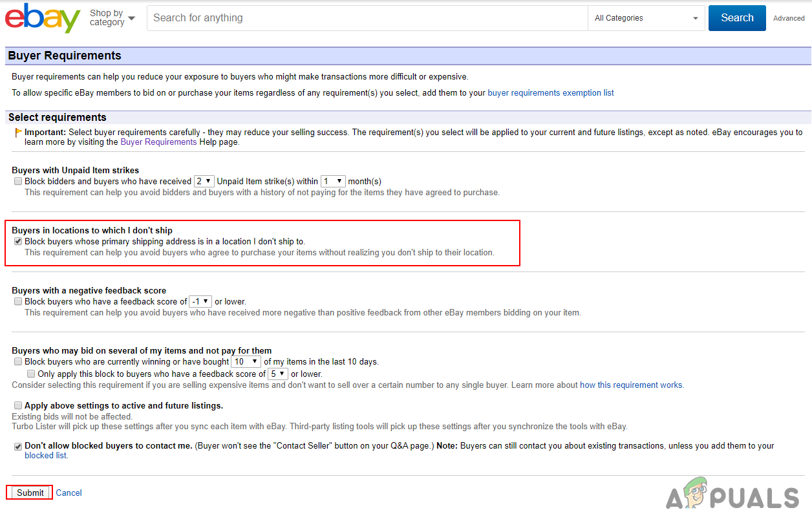This screenshot has width=812, height=521.
Task: Check Only apply this block by feedback score
Action: 31,374
